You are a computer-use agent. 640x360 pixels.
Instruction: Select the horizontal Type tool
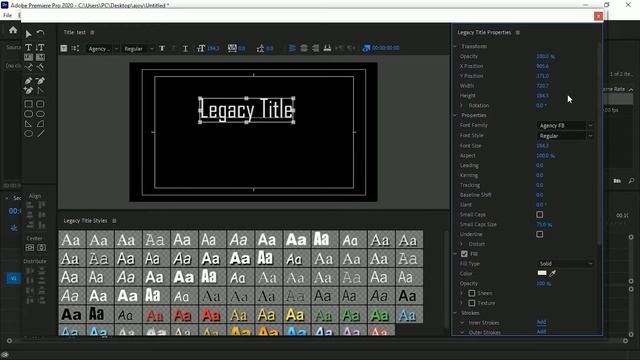pos(28,47)
